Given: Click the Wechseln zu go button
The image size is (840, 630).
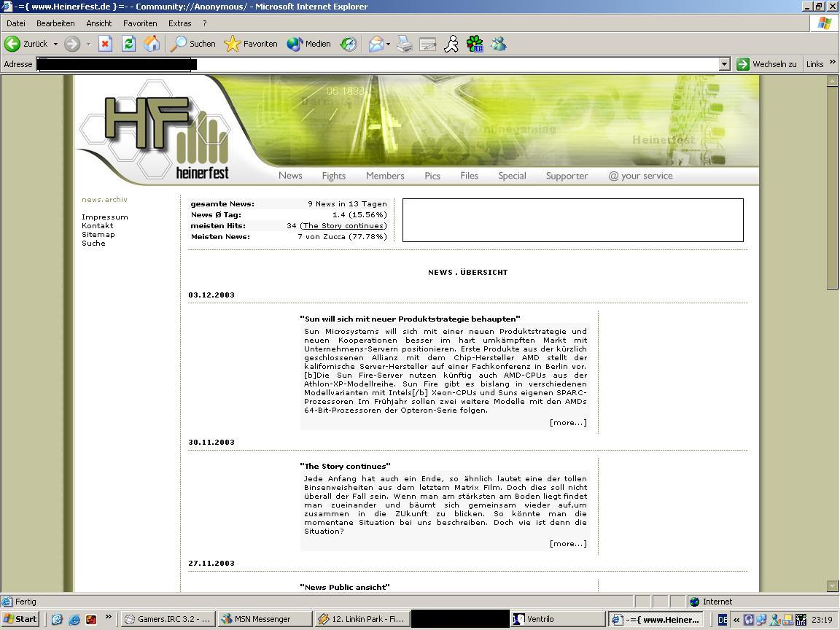Looking at the screenshot, I should [x=766, y=64].
